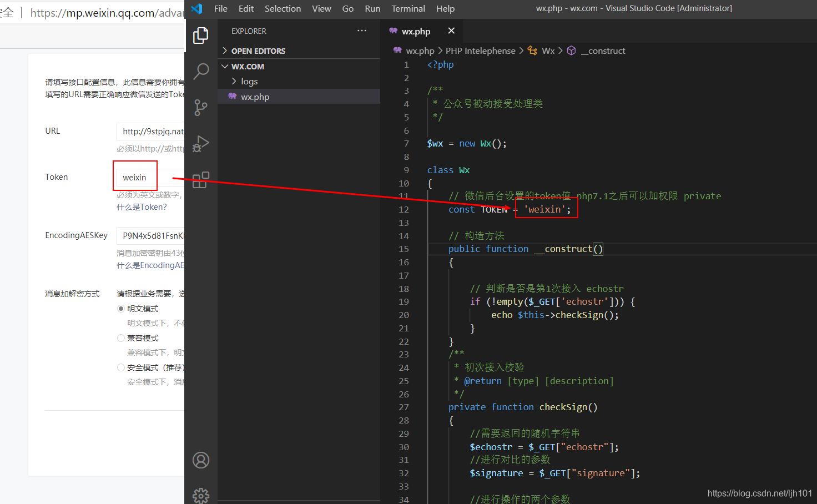Click the EXPLORER panel title
This screenshot has height=504, width=817.
click(x=249, y=31)
